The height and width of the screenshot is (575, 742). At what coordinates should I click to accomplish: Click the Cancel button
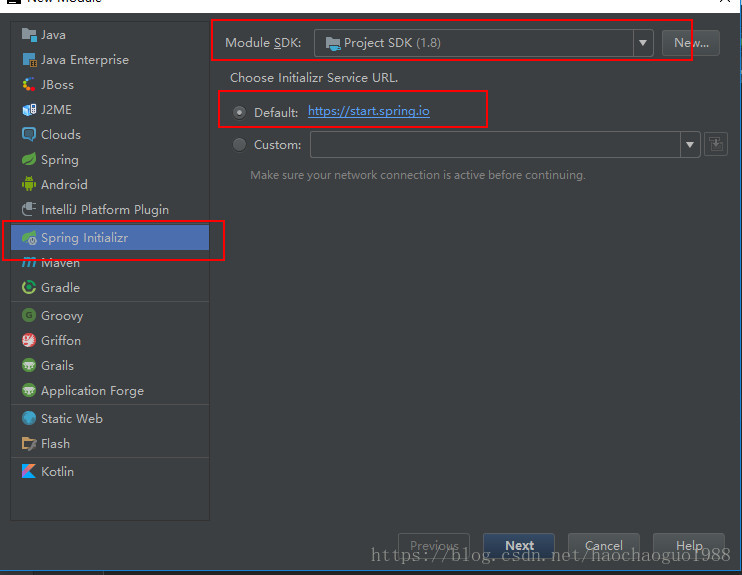(604, 546)
